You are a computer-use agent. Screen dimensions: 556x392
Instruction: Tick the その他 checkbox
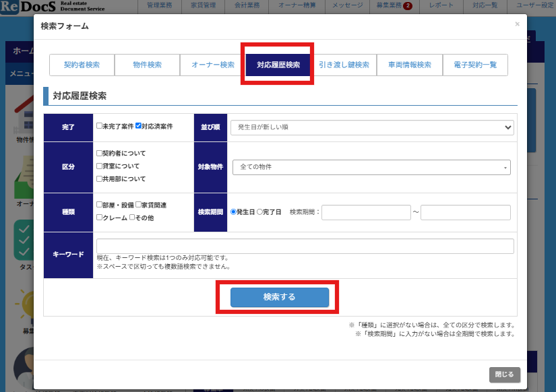132,218
